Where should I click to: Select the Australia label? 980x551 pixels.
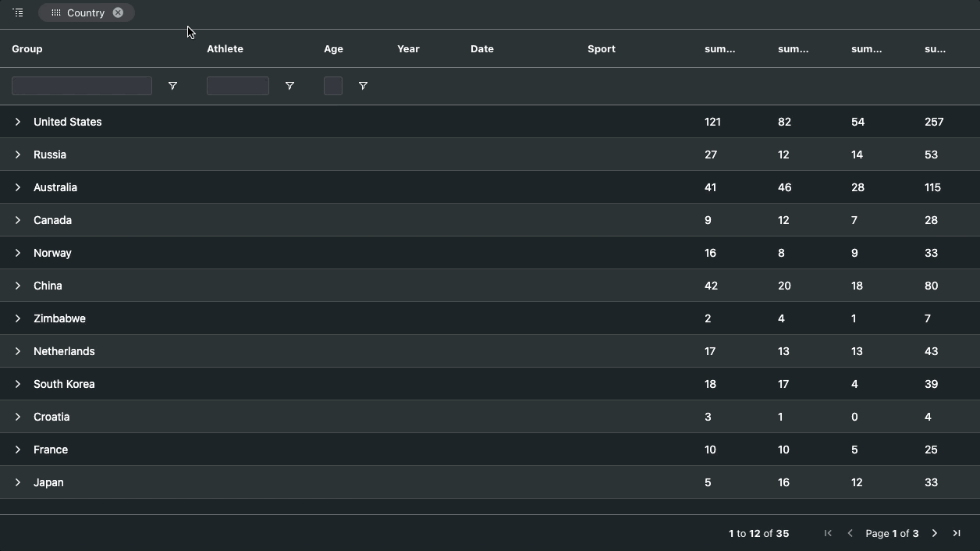(55, 187)
